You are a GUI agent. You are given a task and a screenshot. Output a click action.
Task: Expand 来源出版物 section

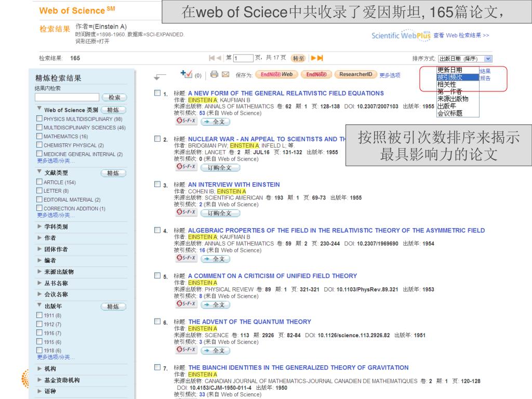39,271
